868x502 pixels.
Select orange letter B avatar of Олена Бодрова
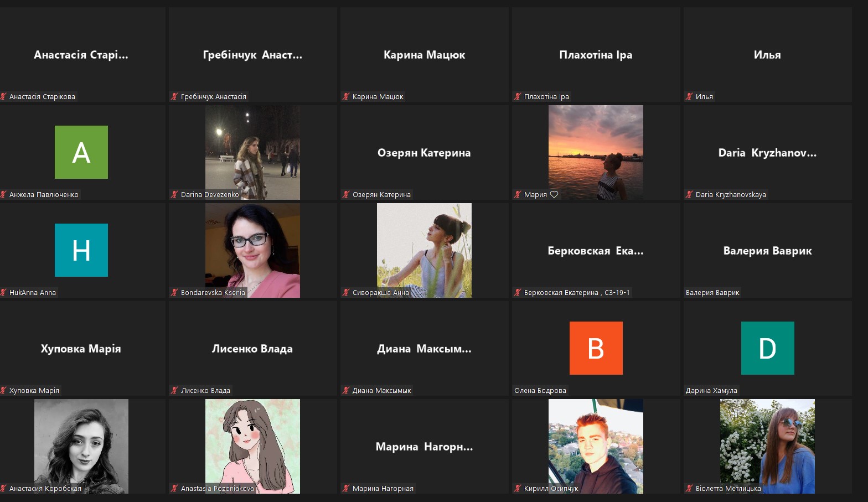tap(596, 348)
